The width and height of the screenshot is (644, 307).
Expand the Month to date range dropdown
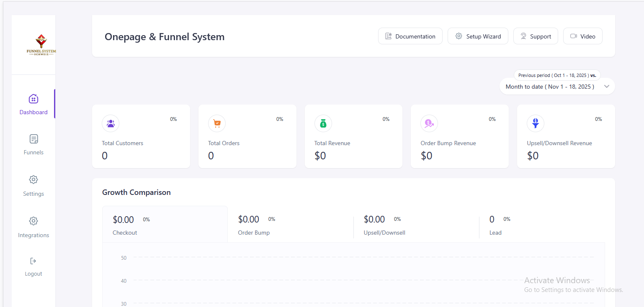[x=550, y=87]
